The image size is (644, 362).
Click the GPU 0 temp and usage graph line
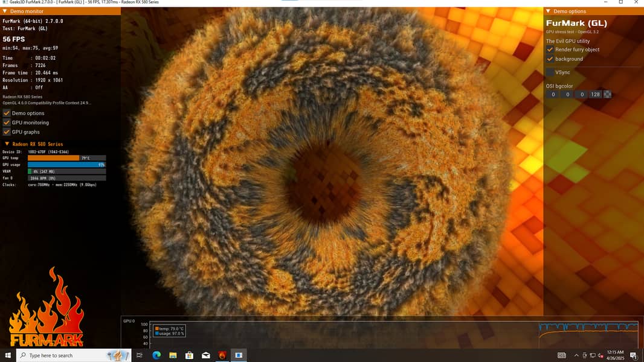588,331
